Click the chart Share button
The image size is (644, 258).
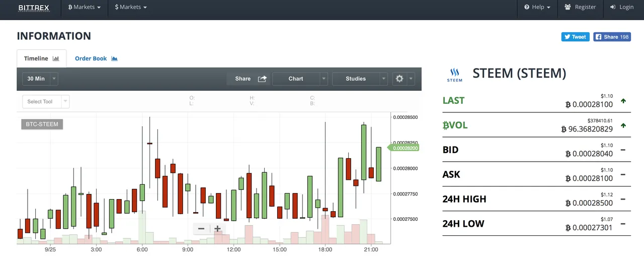249,79
